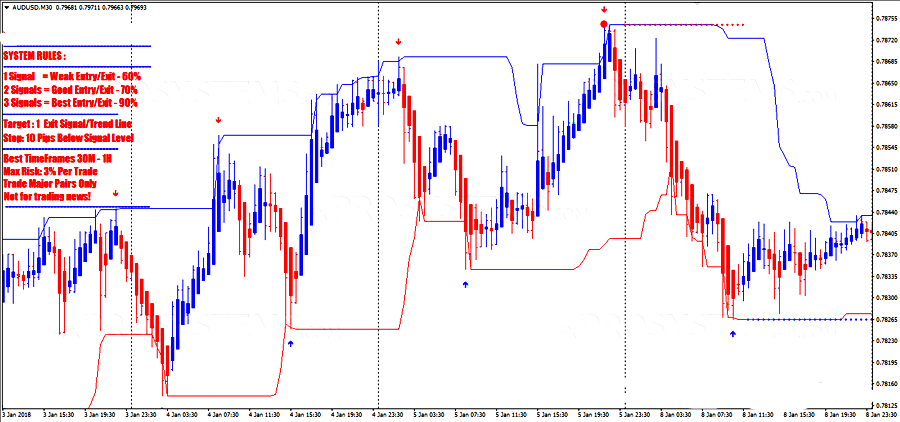Click the 0.78195 price axis label
Screen dimensions: 900x422
[x=887, y=363]
